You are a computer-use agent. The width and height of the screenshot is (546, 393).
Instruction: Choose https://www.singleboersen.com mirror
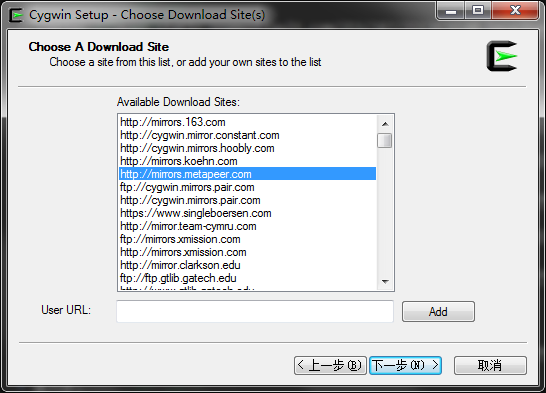(x=248, y=213)
